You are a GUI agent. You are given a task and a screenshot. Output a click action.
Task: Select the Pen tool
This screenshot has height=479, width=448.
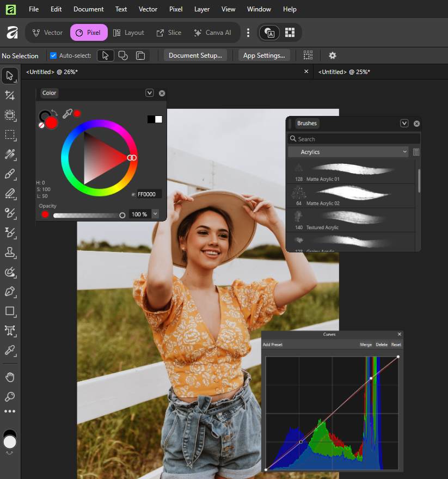(x=10, y=291)
